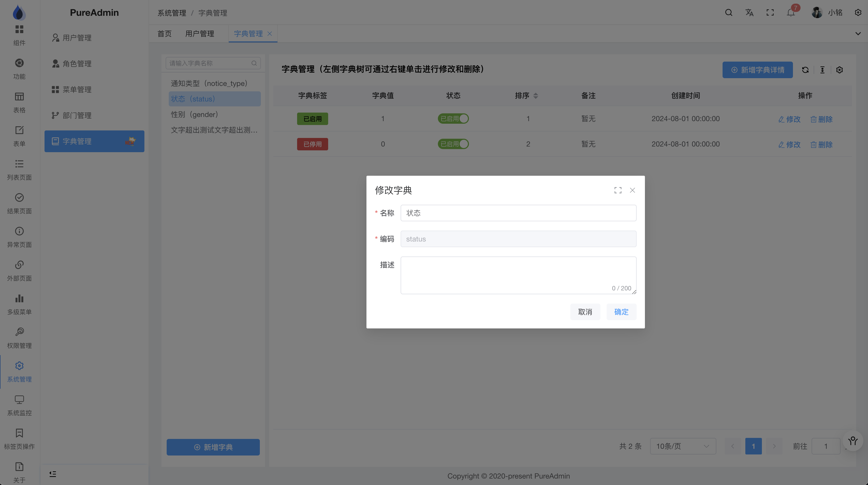
Task: Switch to the 用户管理 tab
Action: click(x=200, y=34)
